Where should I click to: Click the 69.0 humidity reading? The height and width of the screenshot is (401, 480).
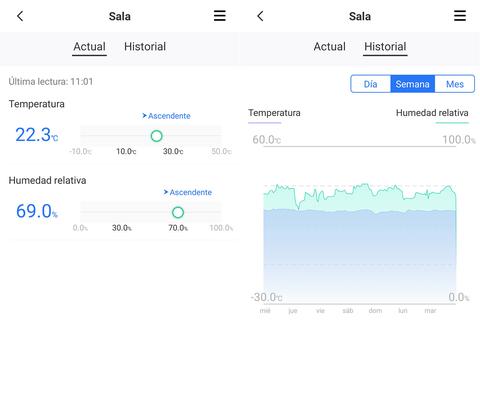pyautogui.click(x=36, y=211)
